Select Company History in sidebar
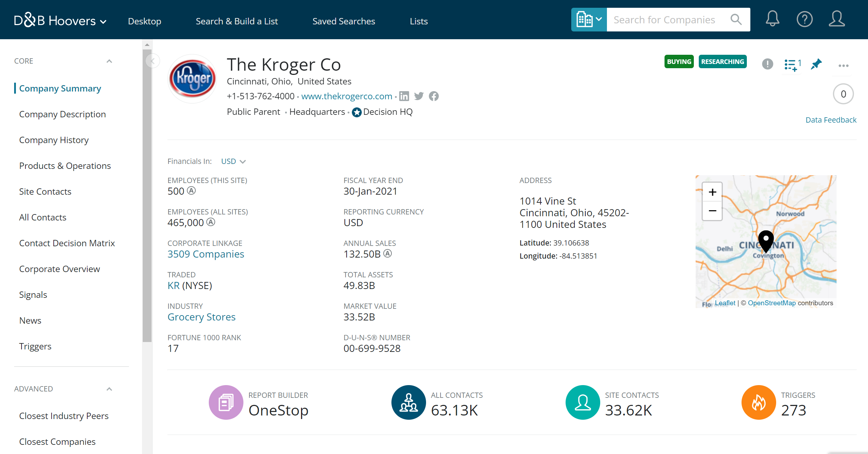 [x=54, y=140]
